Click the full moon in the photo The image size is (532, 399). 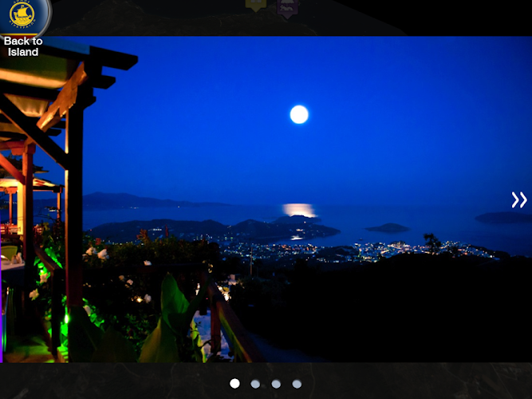[x=299, y=114]
